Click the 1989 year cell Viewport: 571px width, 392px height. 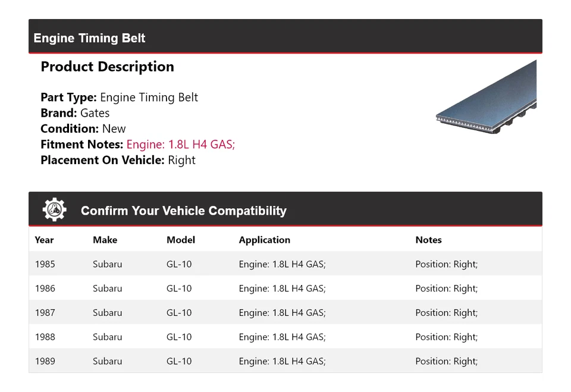tap(45, 361)
